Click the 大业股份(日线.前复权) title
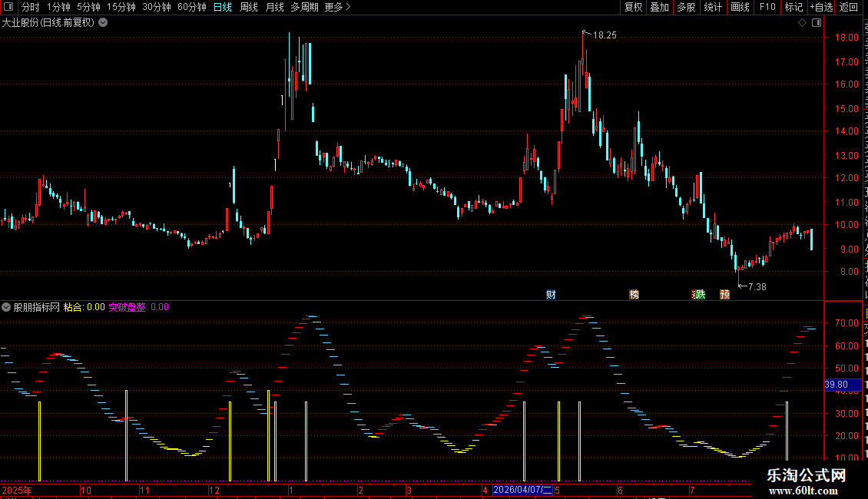Screen dimensions: 868x499 pos(48,23)
